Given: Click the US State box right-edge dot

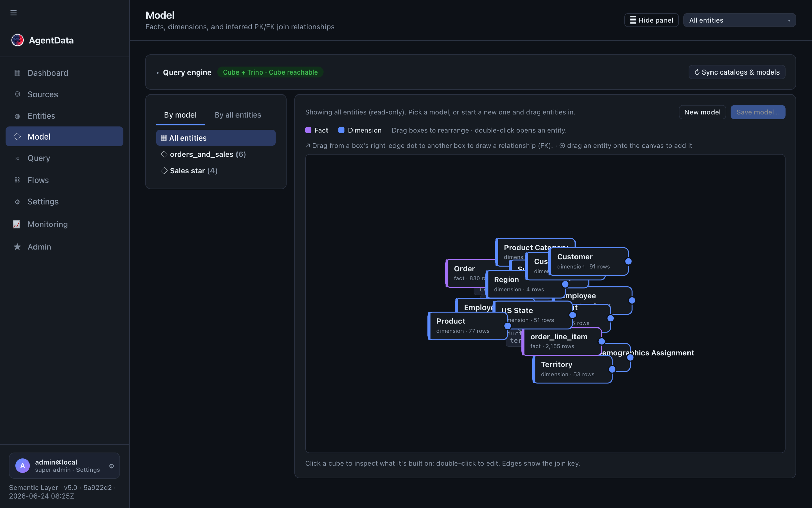Looking at the screenshot, I should (x=572, y=315).
